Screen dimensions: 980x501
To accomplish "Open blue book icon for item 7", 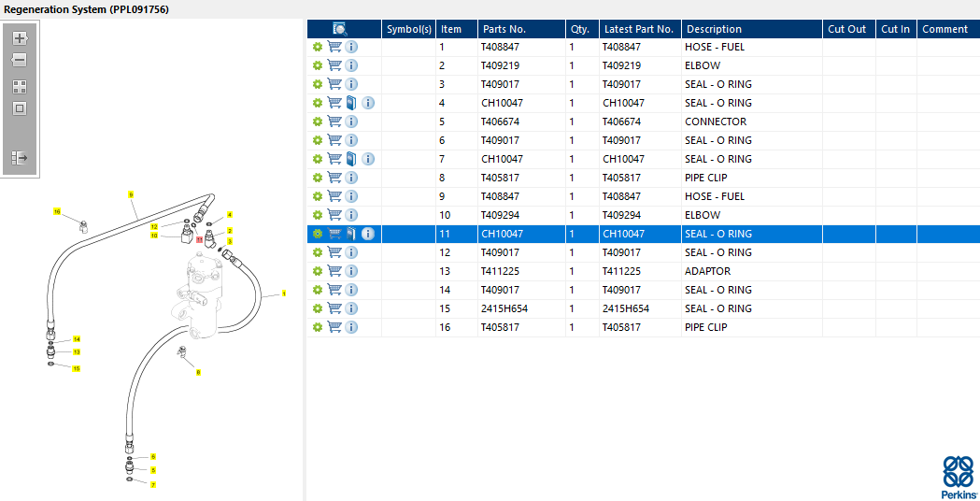I will 351,159.
